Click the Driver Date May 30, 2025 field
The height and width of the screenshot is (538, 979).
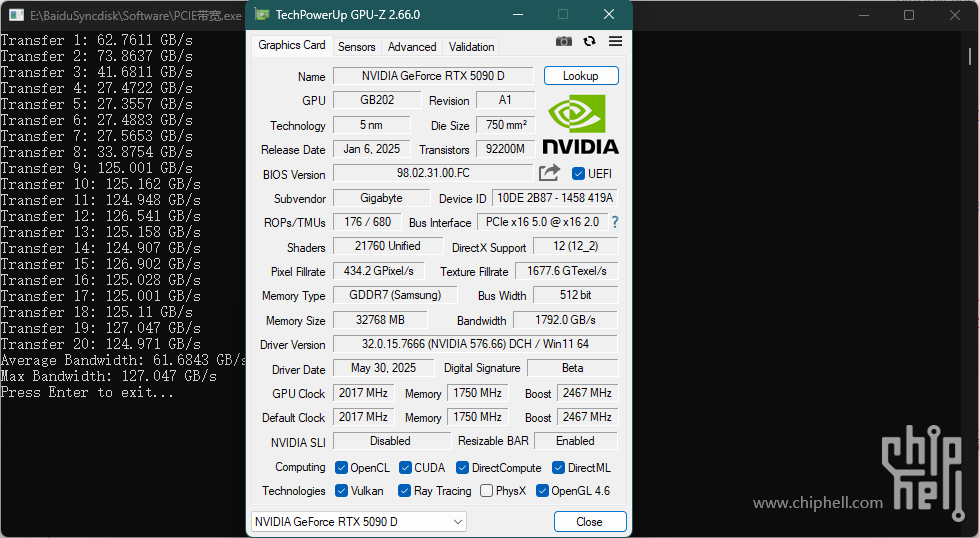coord(383,368)
